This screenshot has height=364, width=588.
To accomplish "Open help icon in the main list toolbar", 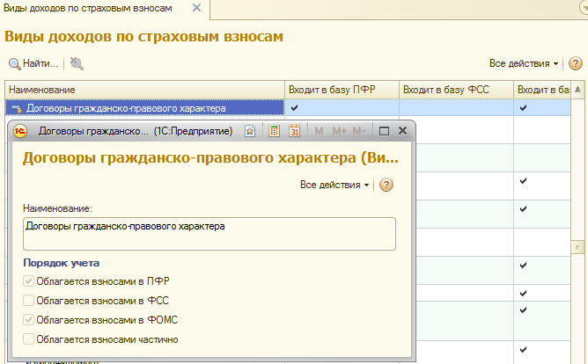I will [576, 63].
